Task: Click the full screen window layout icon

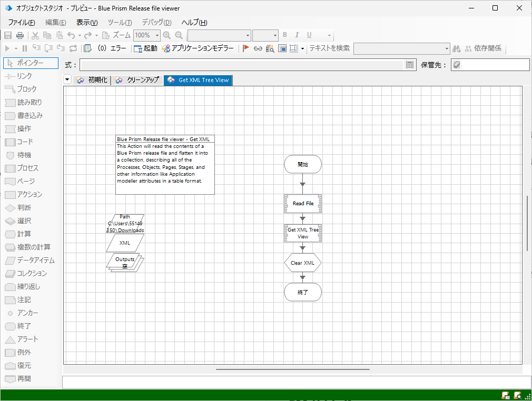Action: 282,48
